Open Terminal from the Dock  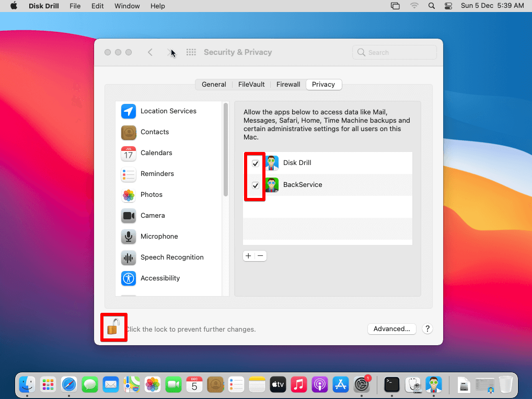point(392,385)
